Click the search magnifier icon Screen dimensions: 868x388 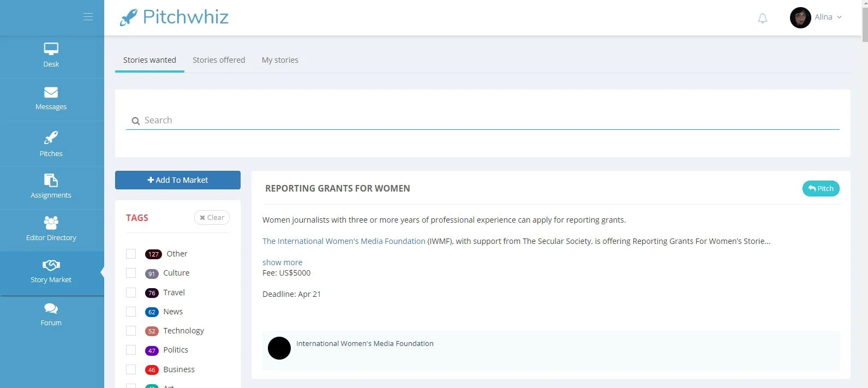(x=136, y=121)
